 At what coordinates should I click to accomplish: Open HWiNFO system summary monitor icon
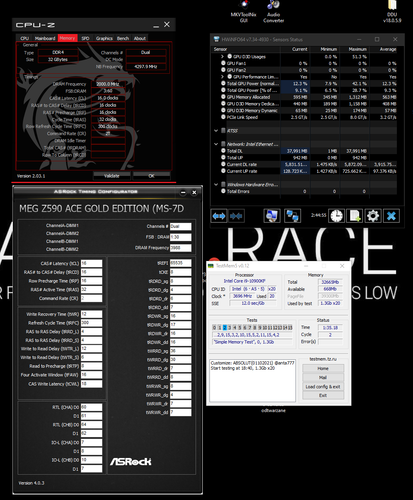pos(272,216)
